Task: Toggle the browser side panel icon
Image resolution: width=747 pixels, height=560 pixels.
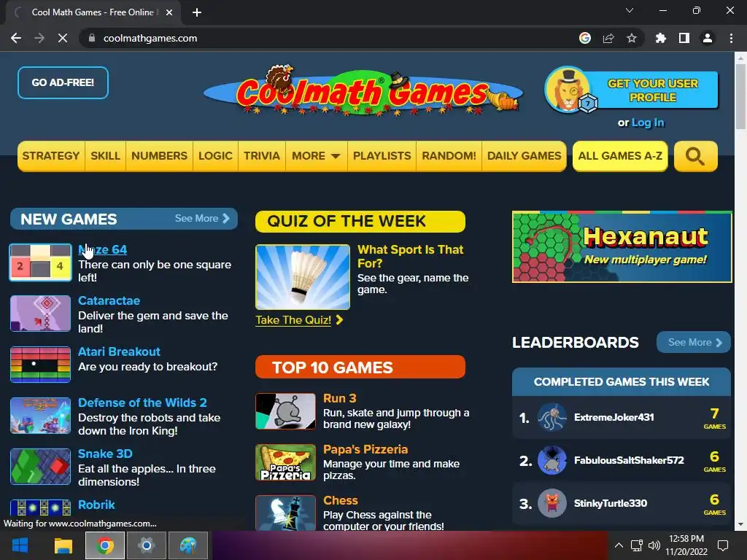Action: point(684,38)
